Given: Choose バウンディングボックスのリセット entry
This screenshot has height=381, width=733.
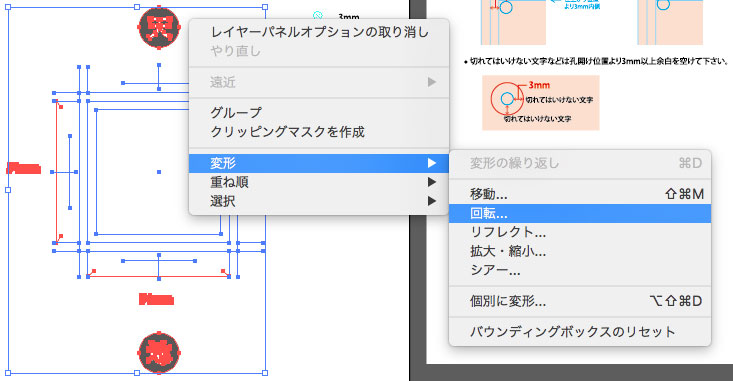Looking at the screenshot, I should coord(580,331).
